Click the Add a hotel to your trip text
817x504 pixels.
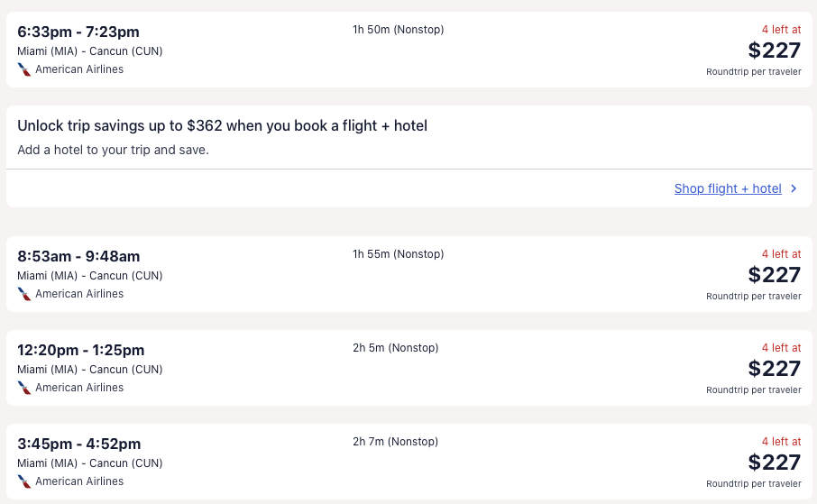click(x=113, y=150)
